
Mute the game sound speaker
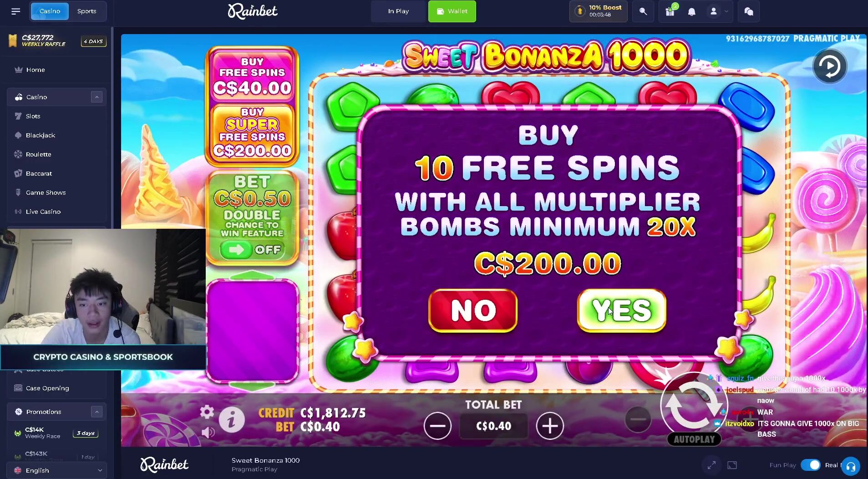tap(208, 432)
